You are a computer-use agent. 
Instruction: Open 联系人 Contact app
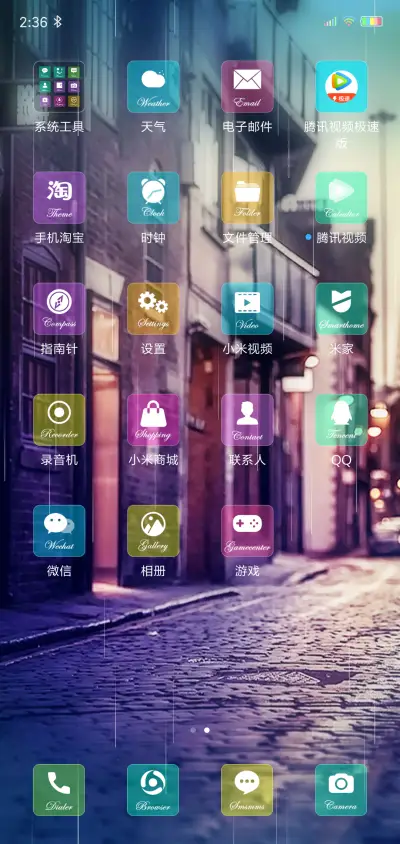coord(247,420)
